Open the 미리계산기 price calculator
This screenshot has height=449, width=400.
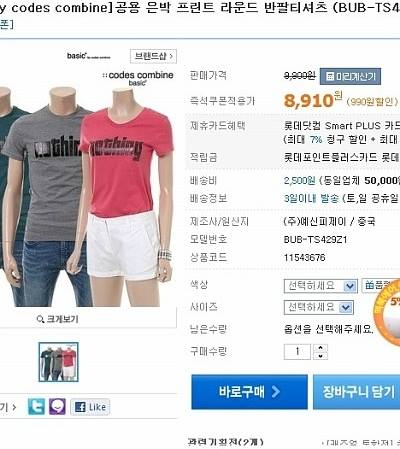(350, 76)
